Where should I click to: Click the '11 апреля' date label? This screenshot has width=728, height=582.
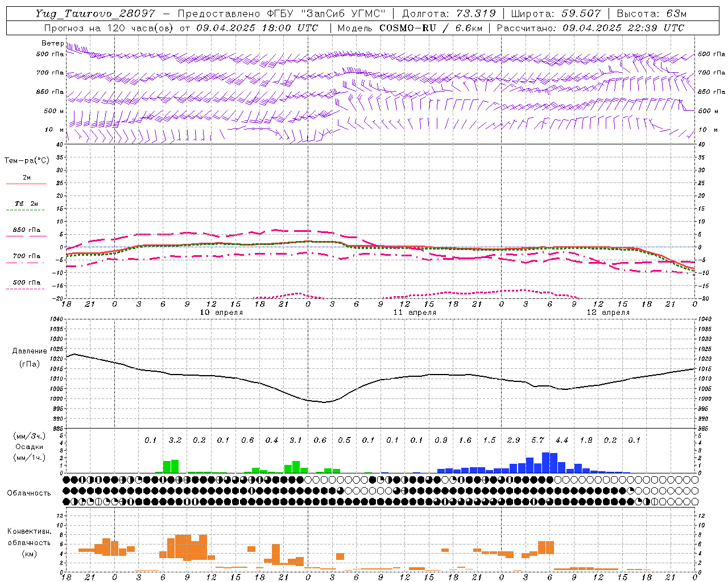(415, 313)
